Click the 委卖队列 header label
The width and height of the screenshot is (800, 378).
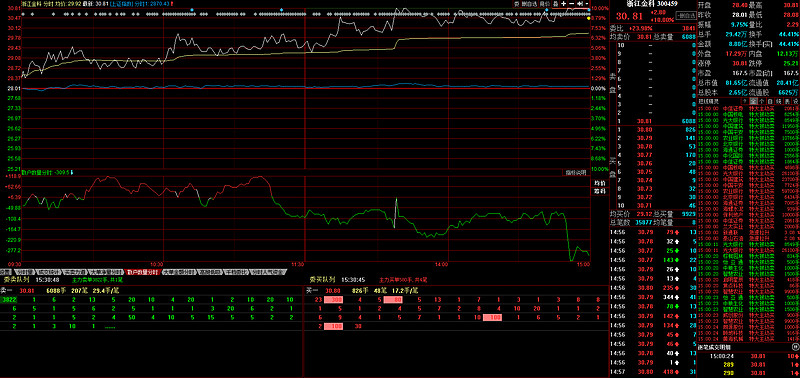tap(16, 280)
